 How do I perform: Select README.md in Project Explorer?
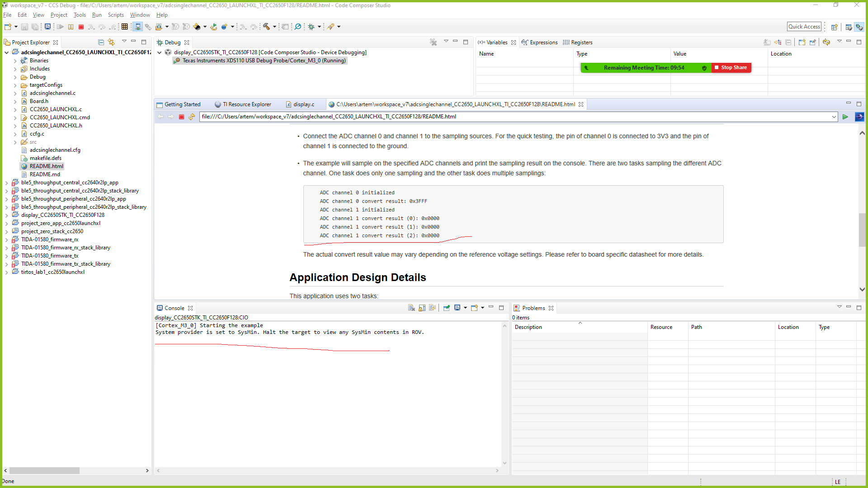point(45,174)
